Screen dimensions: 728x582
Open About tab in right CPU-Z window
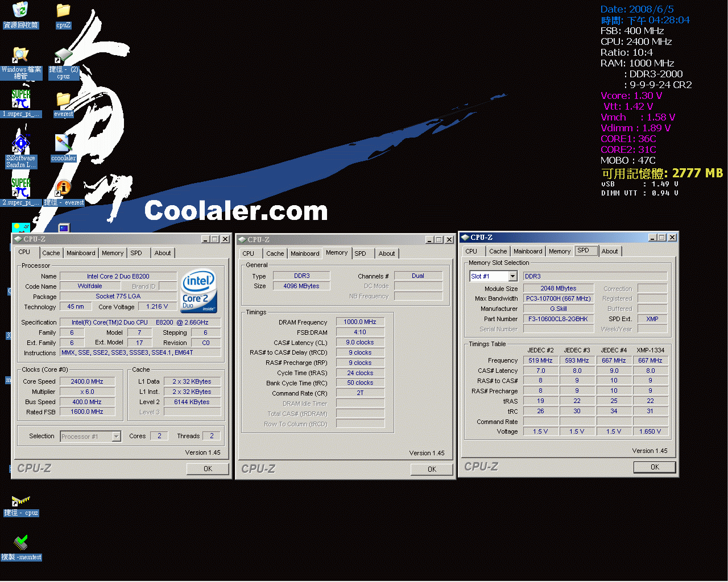610,252
